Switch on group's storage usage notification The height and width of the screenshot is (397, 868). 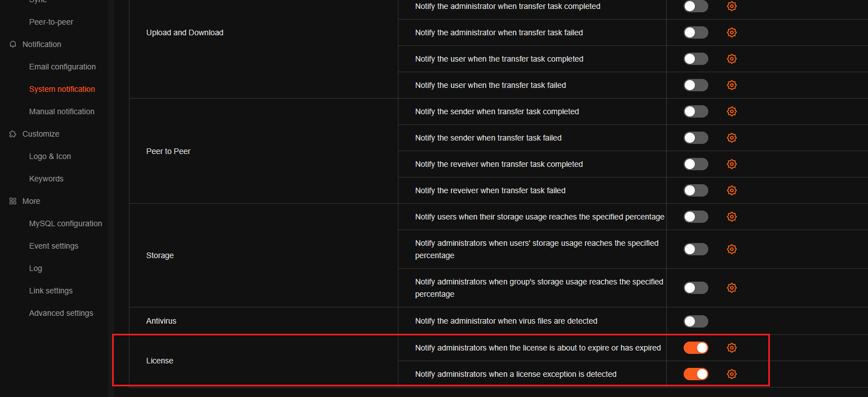point(696,288)
